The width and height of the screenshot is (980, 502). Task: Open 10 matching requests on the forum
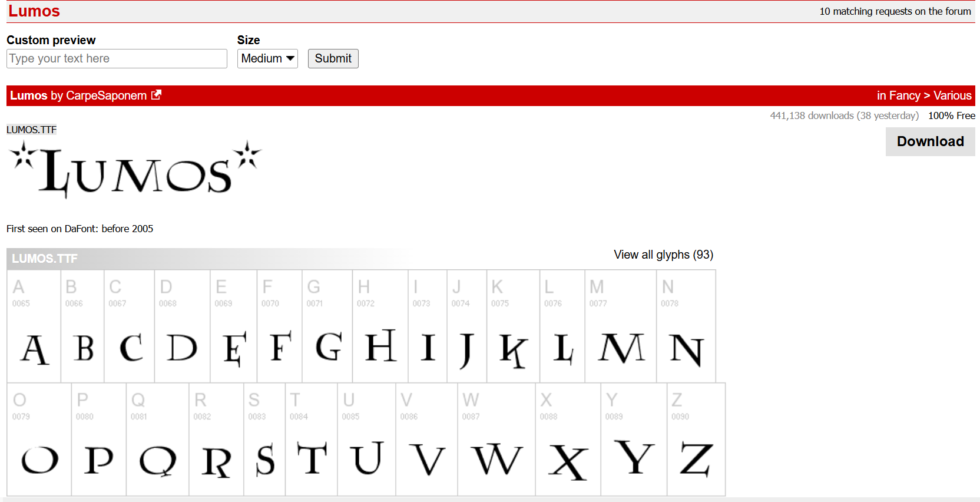tap(895, 11)
